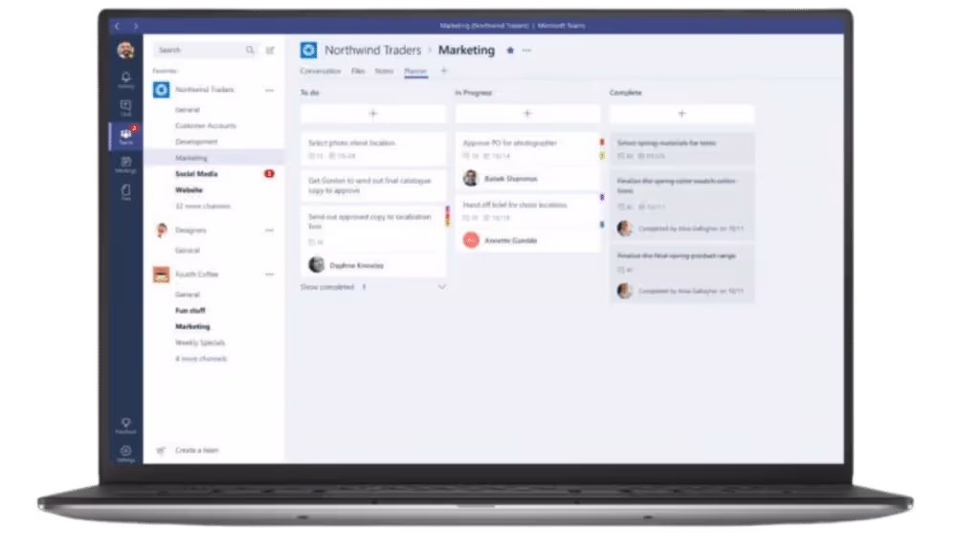This screenshot has height=551, width=980.
Task: Open more options for Fourth Coffee team
Action: (x=269, y=275)
